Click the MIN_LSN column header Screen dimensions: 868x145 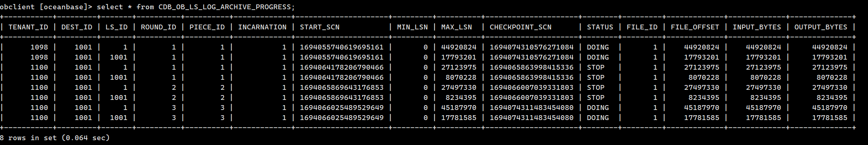412,27
